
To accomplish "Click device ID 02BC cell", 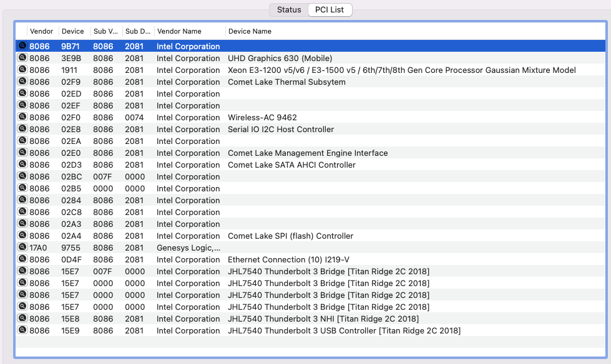I will coord(72,177).
